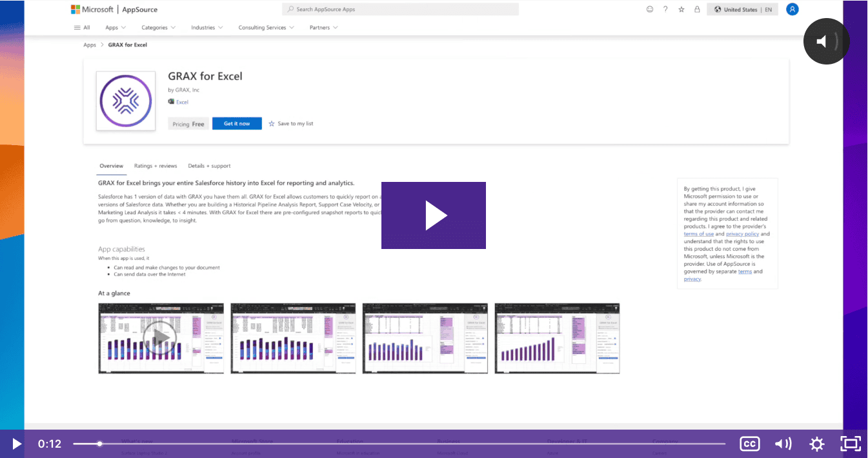Viewport: 868px width, 458px height.
Task: Click the Get it now button
Action: (237, 123)
